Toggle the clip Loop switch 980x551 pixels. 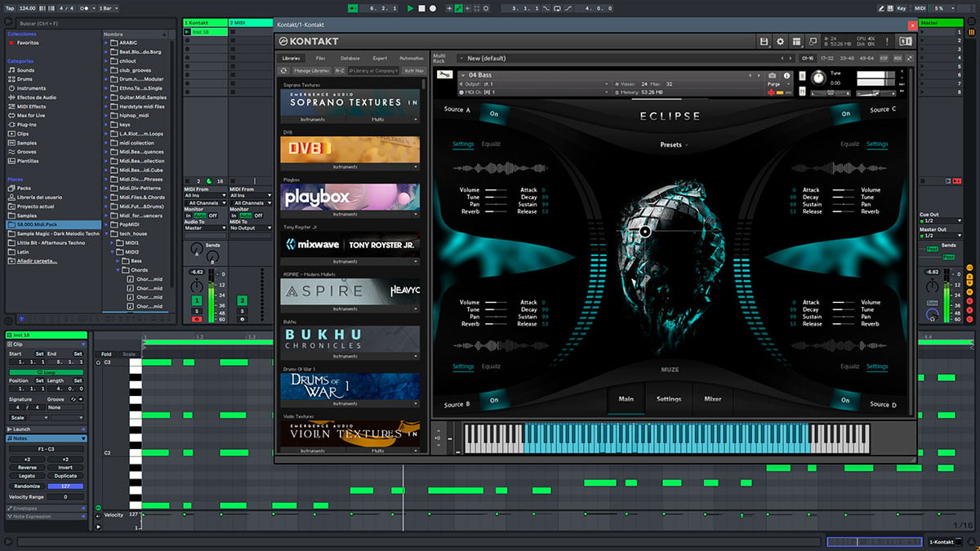coord(46,372)
